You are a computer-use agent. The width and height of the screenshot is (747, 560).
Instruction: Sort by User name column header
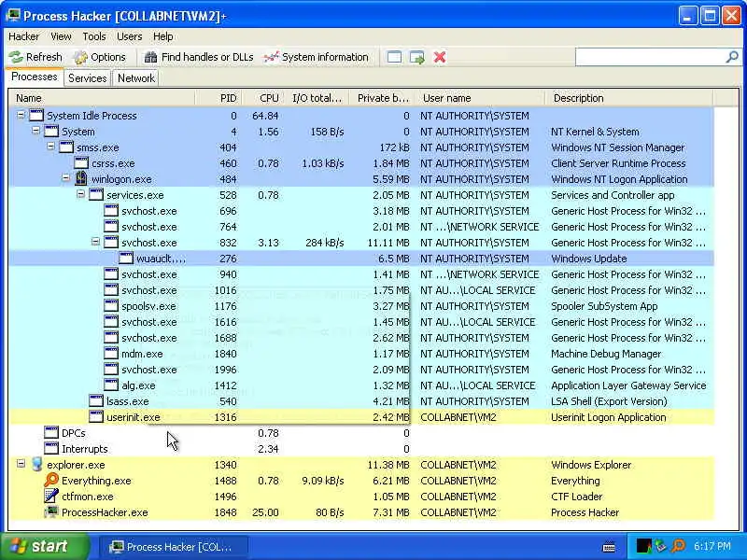click(480, 98)
